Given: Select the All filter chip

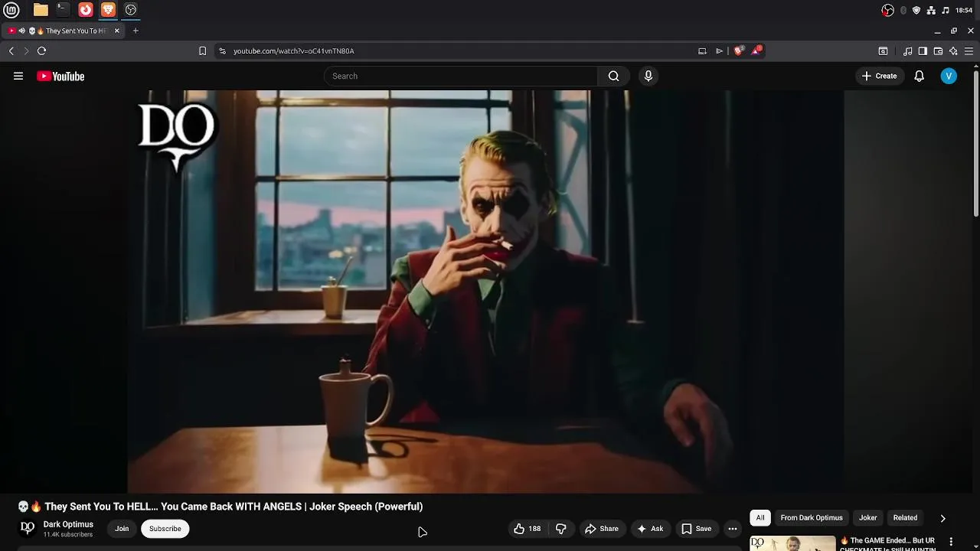Looking at the screenshot, I should (x=760, y=518).
